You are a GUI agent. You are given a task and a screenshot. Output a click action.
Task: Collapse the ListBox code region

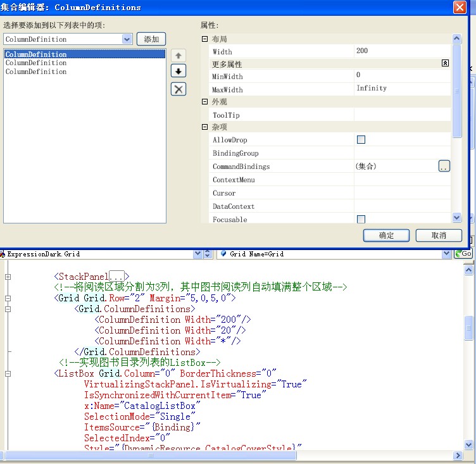point(8,374)
